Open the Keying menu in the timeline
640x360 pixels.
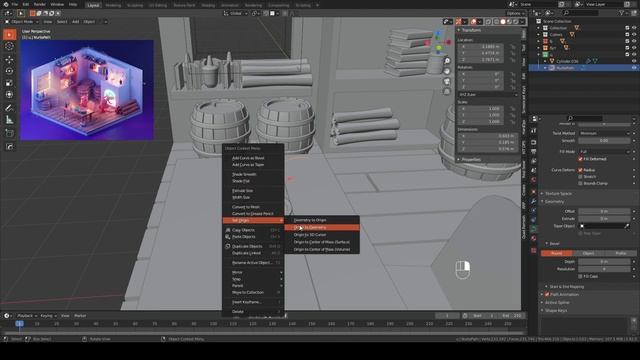coord(48,316)
